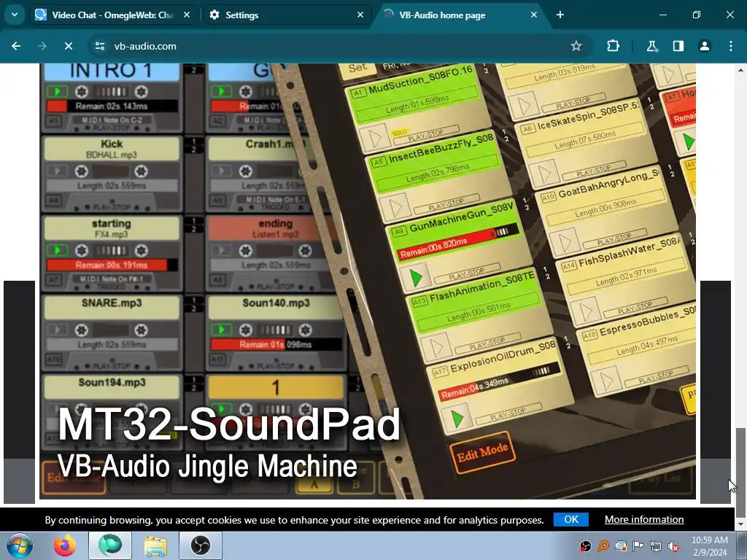This screenshot has width=747, height=560.
Task: Open the Windows Start menu
Action: tap(19, 545)
